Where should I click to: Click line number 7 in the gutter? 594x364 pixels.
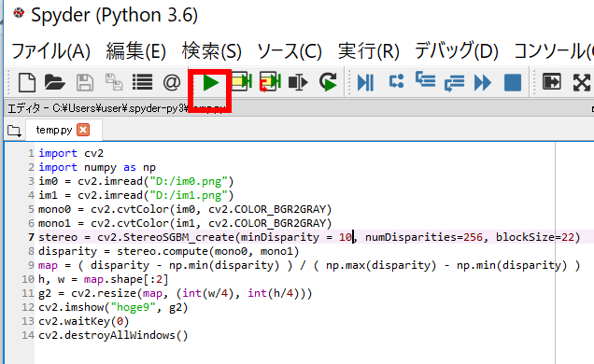pyautogui.click(x=31, y=237)
